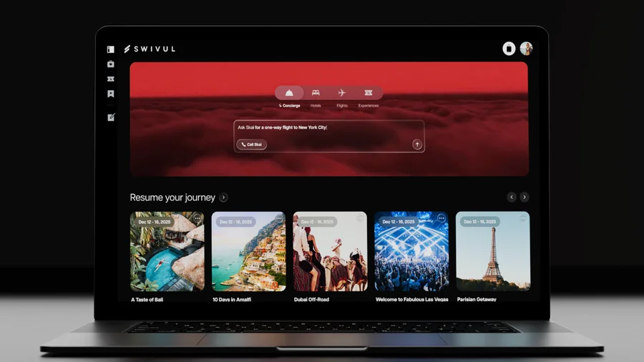Image resolution: width=644 pixels, height=362 pixels.
Task: Open saved bookmarks in sidebar
Action: (111, 94)
